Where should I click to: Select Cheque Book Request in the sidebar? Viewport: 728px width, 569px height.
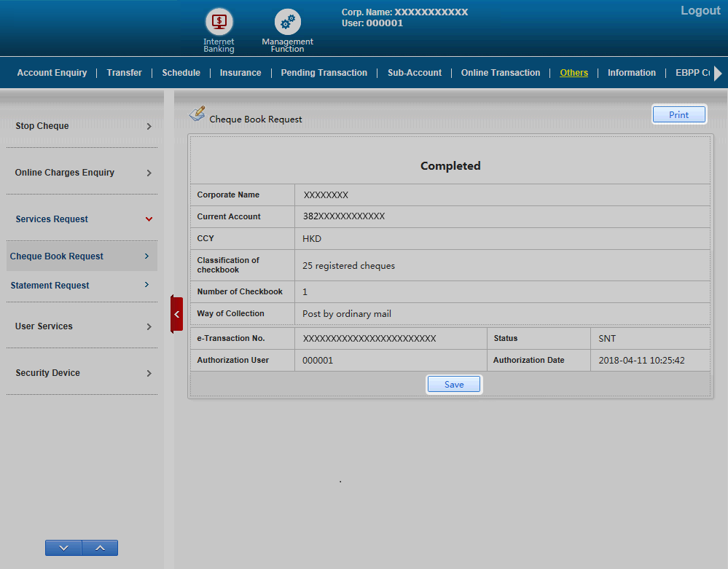(x=80, y=256)
